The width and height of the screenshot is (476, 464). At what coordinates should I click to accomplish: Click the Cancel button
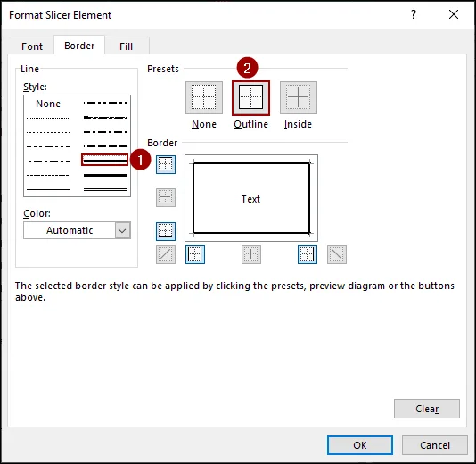tap(435, 445)
